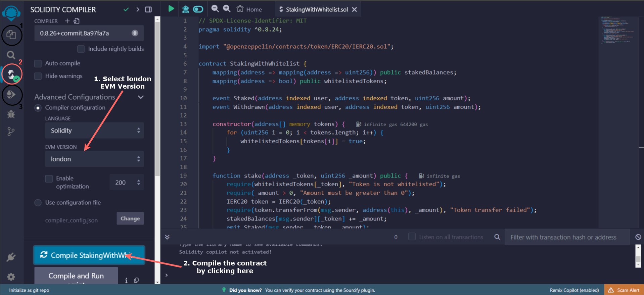The height and width of the screenshot is (295, 644).
Task: Open the Git source control icon
Action: [11, 132]
